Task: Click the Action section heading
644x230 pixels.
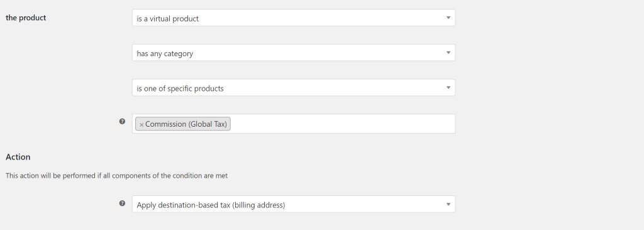Action: 18,157
